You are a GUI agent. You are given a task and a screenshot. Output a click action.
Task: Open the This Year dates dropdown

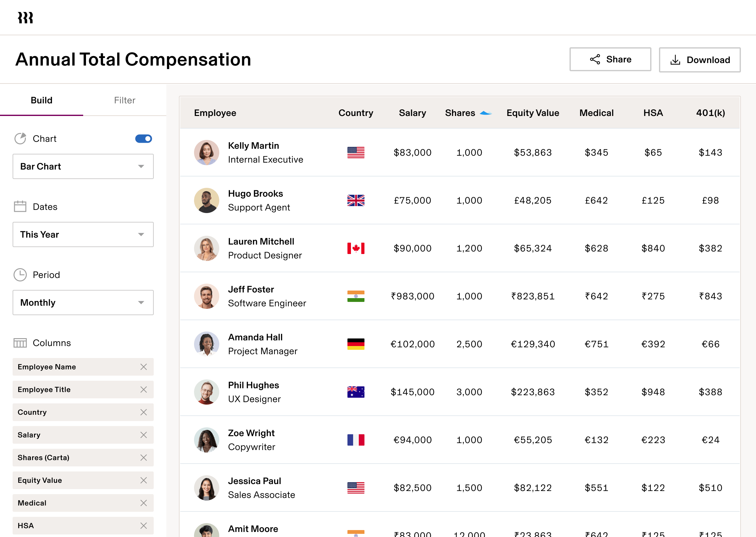[x=83, y=234]
